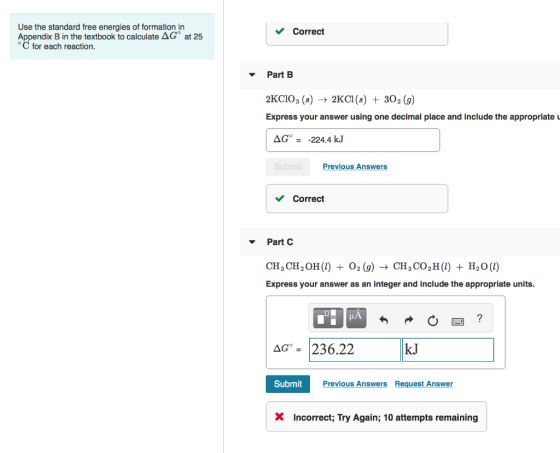Submit the Part C answer

point(288,384)
